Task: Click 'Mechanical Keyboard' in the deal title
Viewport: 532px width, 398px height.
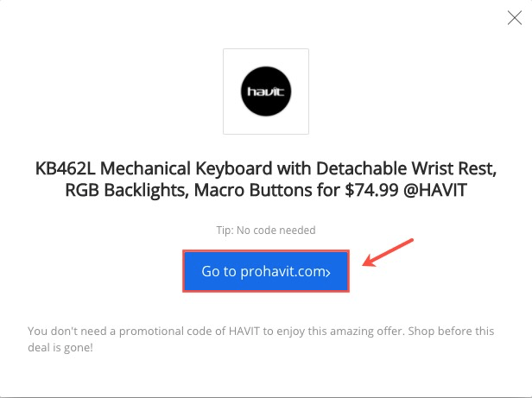Action: pos(187,168)
